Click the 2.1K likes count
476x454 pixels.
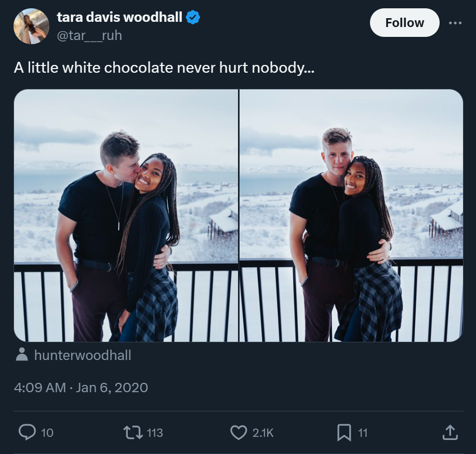(263, 433)
